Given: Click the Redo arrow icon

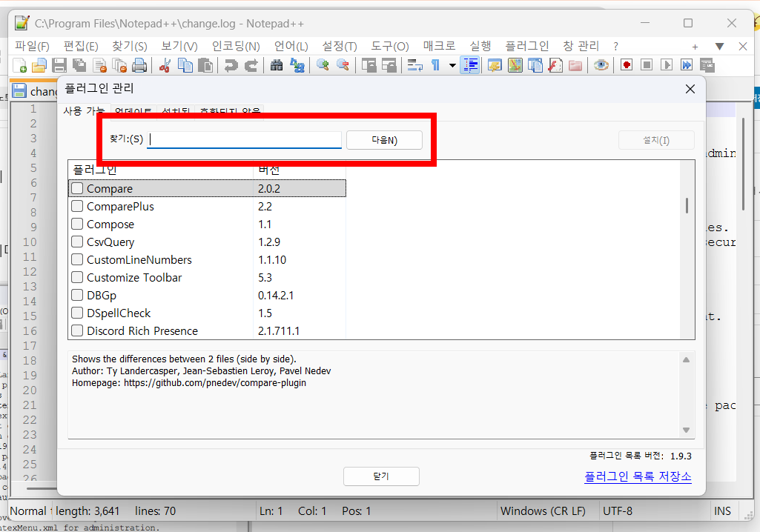Looking at the screenshot, I should (251, 65).
